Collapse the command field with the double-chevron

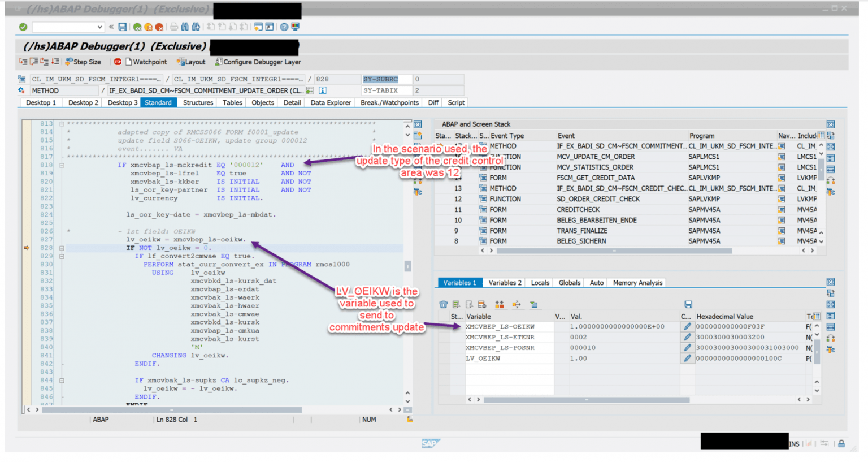(112, 27)
